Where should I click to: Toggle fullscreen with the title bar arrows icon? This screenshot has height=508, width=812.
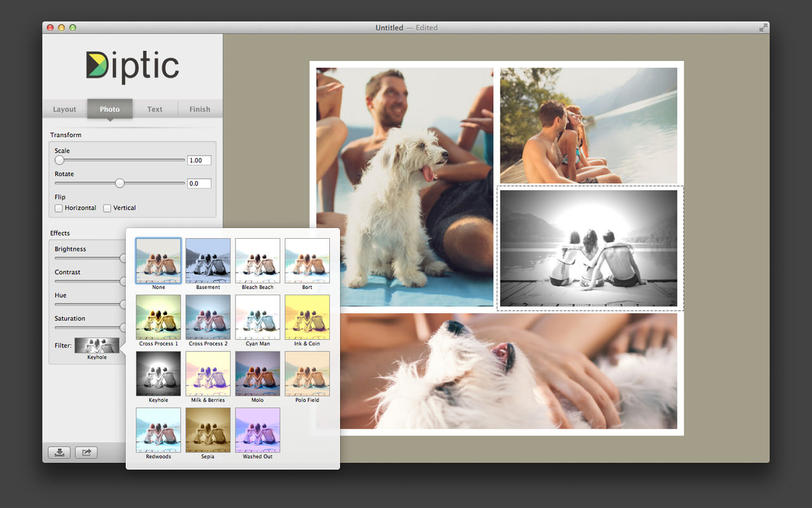pyautogui.click(x=763, y=27)
